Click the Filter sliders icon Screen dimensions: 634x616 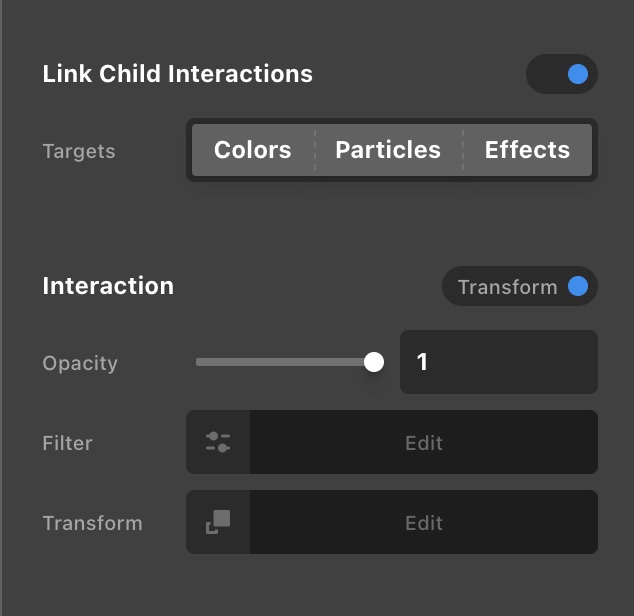pyautogui.click(x=218, y=442)
